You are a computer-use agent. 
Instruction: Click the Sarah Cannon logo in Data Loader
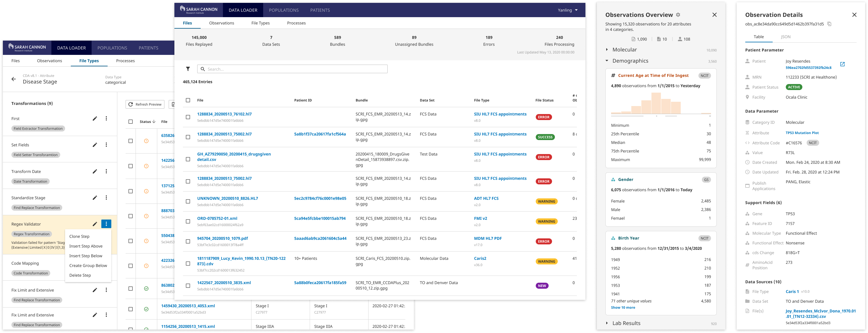click(x=199, y=10)
